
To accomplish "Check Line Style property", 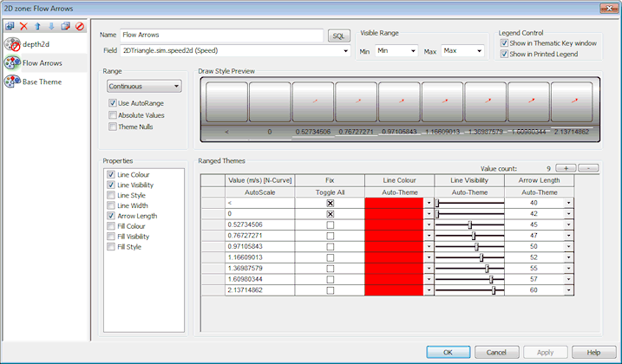I will pyautogui.click(x=111, y=195).
